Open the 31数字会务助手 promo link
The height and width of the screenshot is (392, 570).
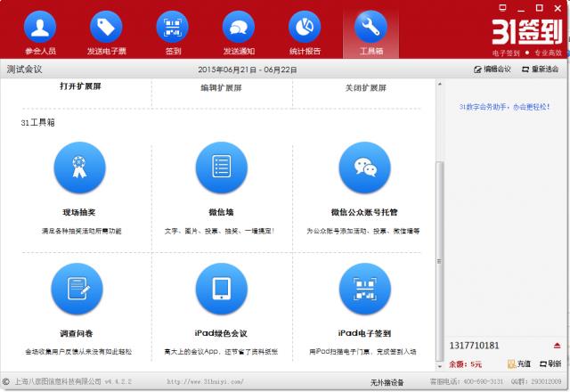tap(504, 107)
